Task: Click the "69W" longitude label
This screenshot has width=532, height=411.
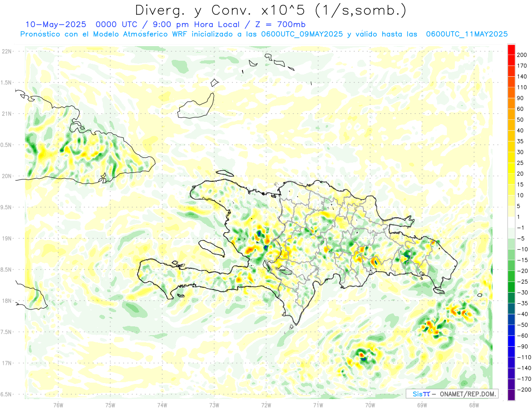Action: click(422, 405)
